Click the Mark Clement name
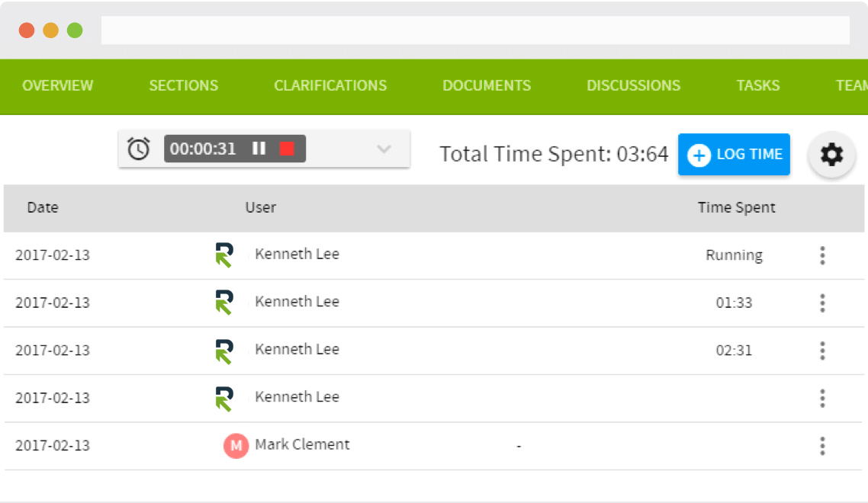 (302, 444)
